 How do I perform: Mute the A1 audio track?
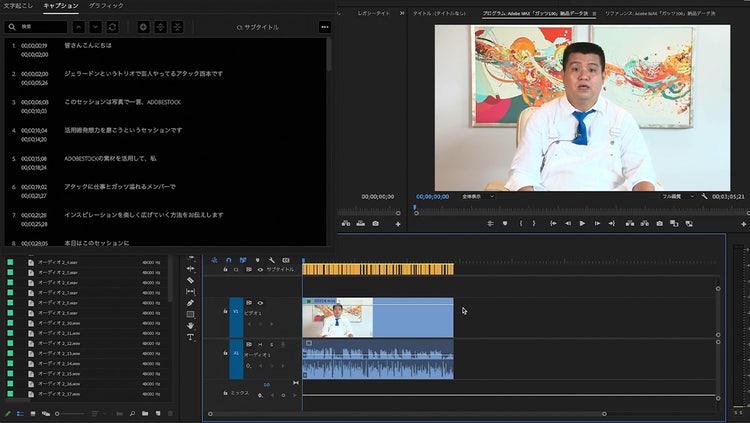(x=260, y=345)
